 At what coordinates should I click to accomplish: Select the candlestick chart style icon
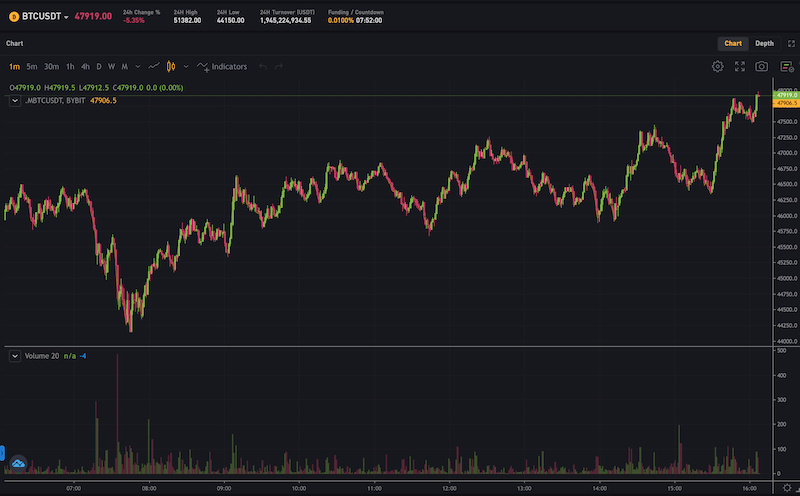point(171,66)
